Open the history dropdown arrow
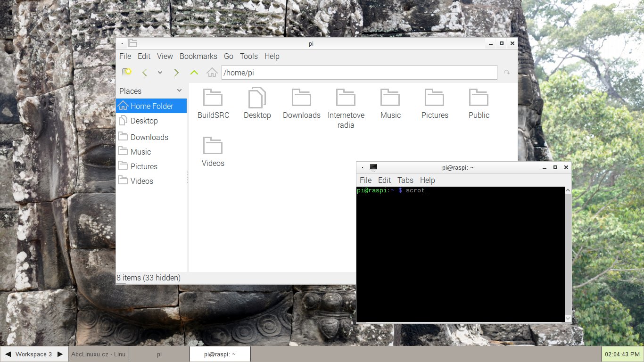Viewport: 644px width, 362px height. pos(160,72)
